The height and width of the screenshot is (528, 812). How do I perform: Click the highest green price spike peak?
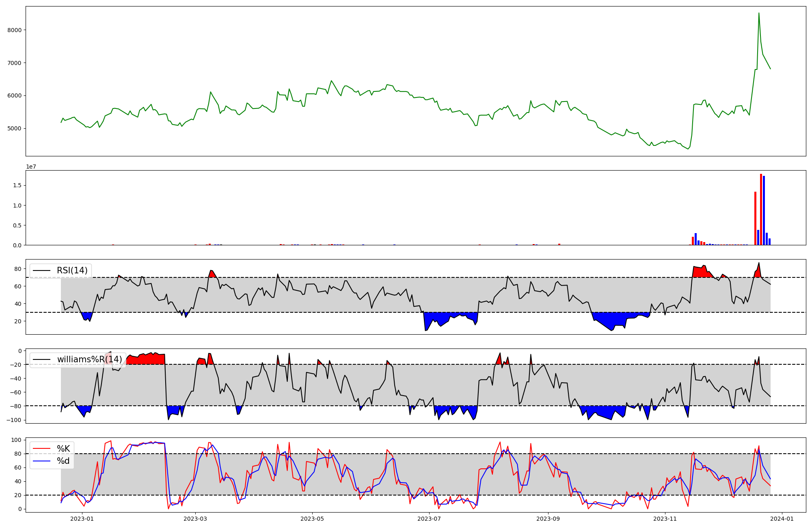759,13
